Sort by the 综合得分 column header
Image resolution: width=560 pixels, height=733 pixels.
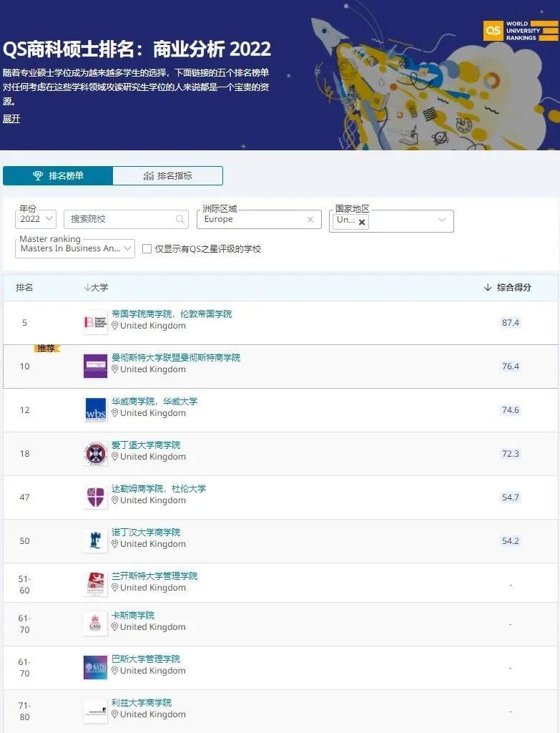coord(508,288)
